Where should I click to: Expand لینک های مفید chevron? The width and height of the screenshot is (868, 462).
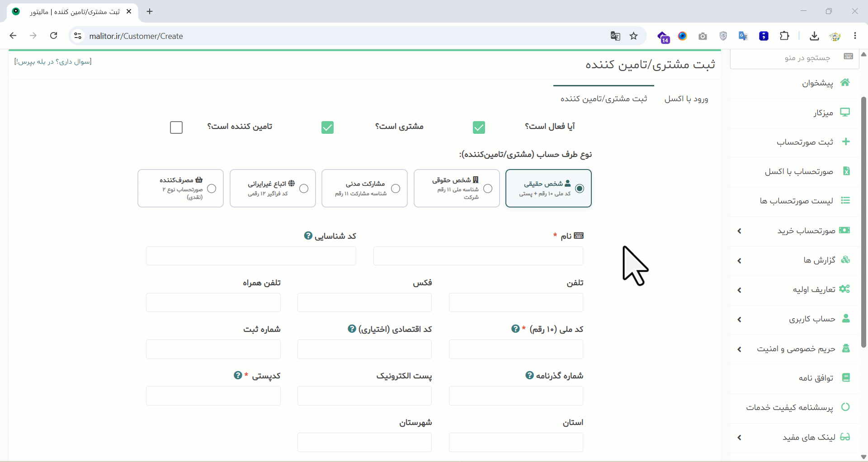pyautogui.click(x=740, y=438)
